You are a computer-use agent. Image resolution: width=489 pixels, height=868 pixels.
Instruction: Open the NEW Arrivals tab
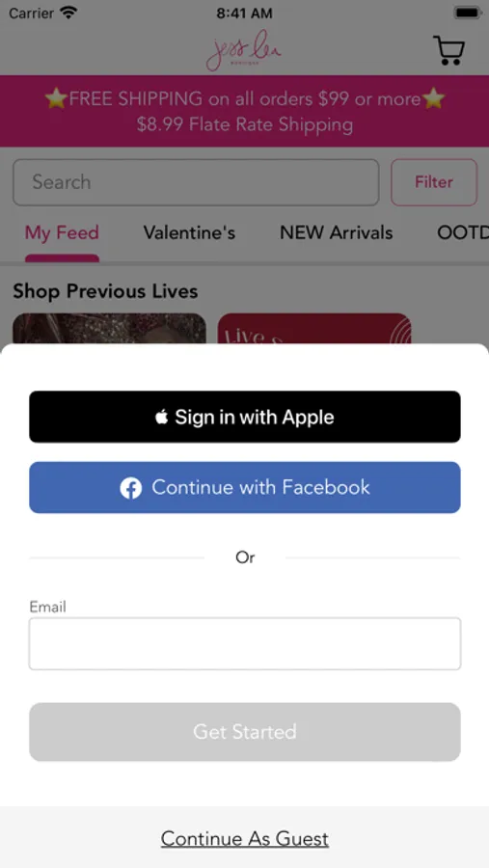tap(337, 233)
